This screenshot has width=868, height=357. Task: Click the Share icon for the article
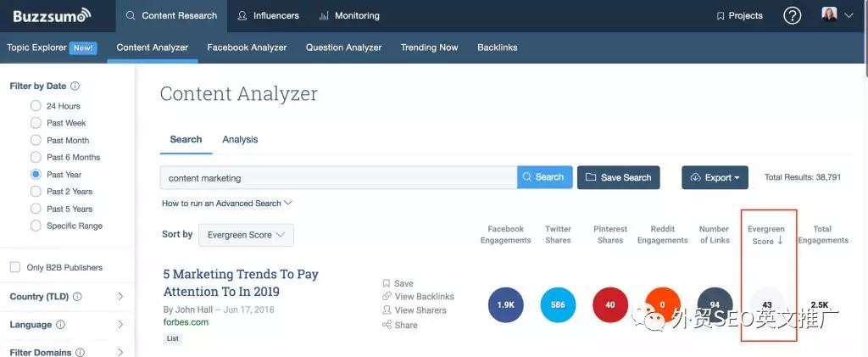(x=387, y=325)
